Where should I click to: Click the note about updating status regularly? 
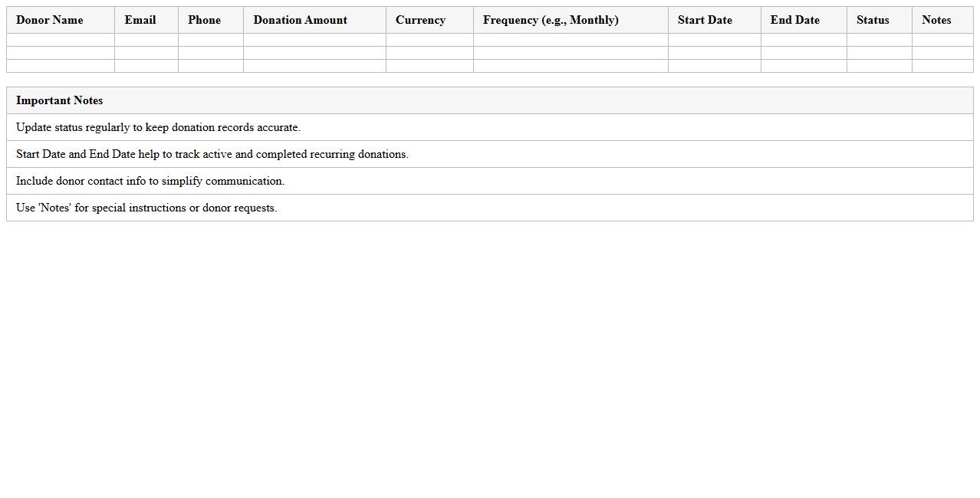(158, 127)
